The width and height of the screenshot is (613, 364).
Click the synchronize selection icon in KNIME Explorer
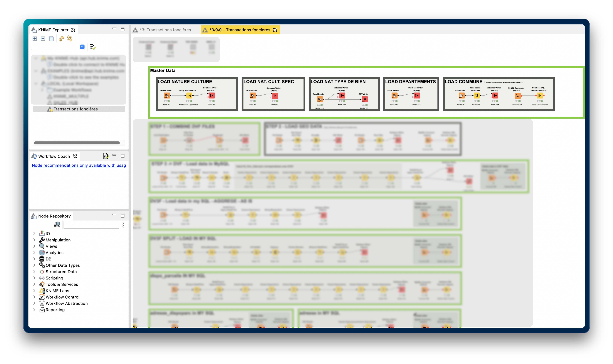pos(70,39)
